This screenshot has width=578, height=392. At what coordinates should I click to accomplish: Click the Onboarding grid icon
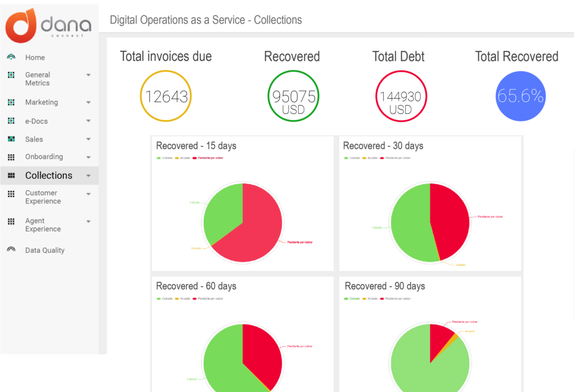(11, 157)
